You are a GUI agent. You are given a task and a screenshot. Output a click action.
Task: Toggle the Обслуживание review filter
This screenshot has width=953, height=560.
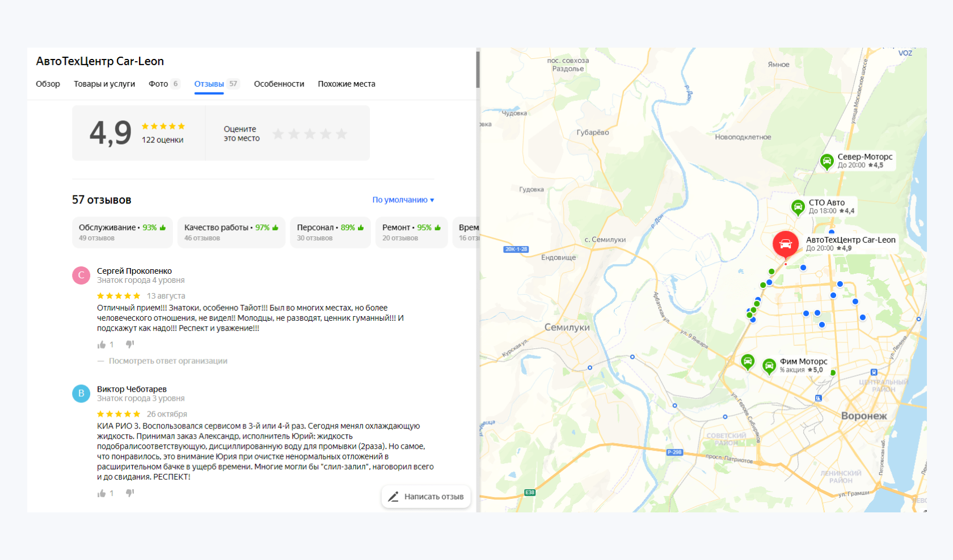click(x=122, y=232)
